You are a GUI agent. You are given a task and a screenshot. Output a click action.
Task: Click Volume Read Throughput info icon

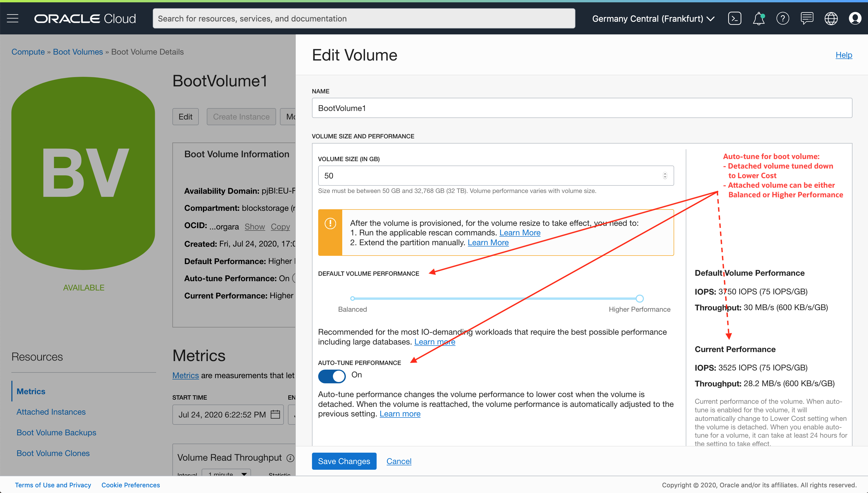click(290, 458)
